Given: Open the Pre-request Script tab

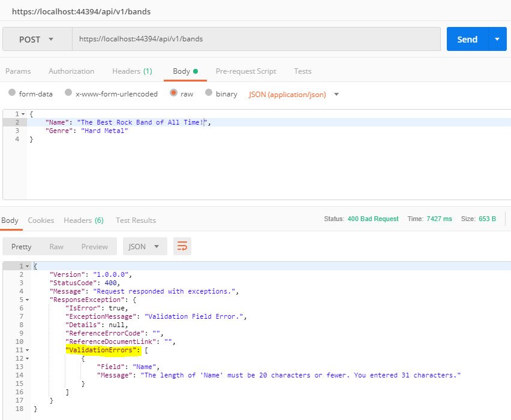Looking at the screenshot, I should click(246, 71).
